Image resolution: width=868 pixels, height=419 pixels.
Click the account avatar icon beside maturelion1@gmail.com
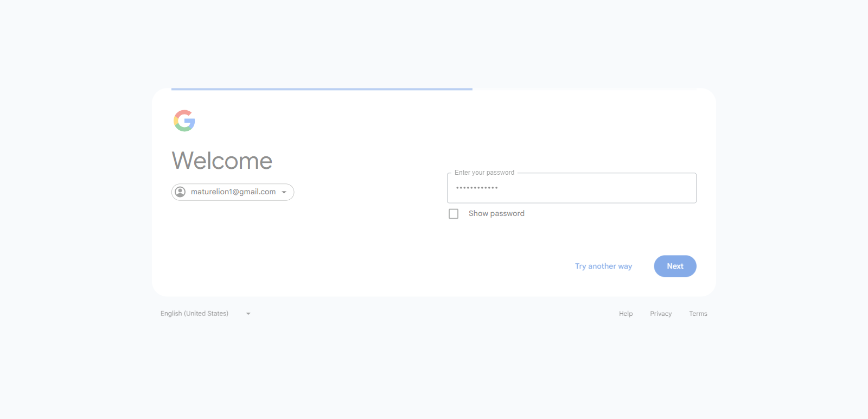pos(180,192)
